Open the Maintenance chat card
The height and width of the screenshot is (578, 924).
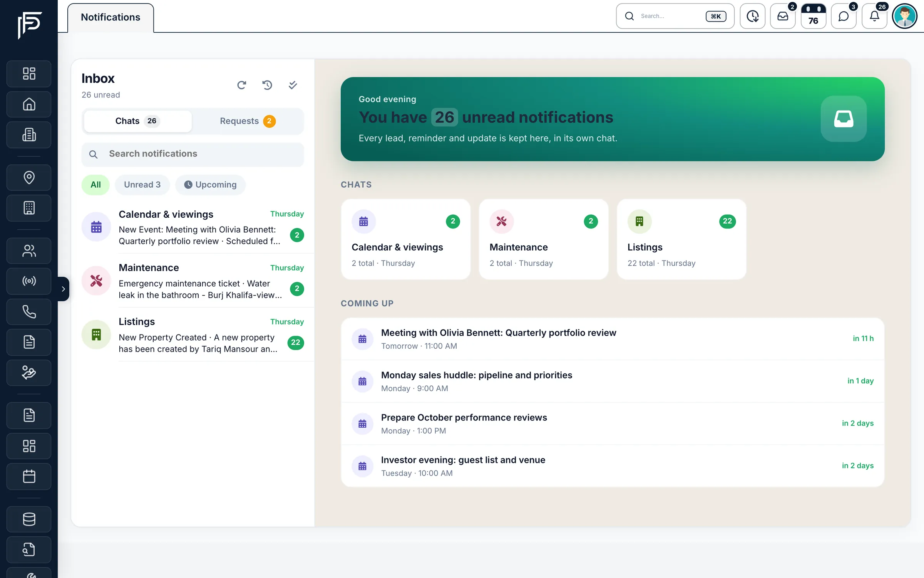543,239
